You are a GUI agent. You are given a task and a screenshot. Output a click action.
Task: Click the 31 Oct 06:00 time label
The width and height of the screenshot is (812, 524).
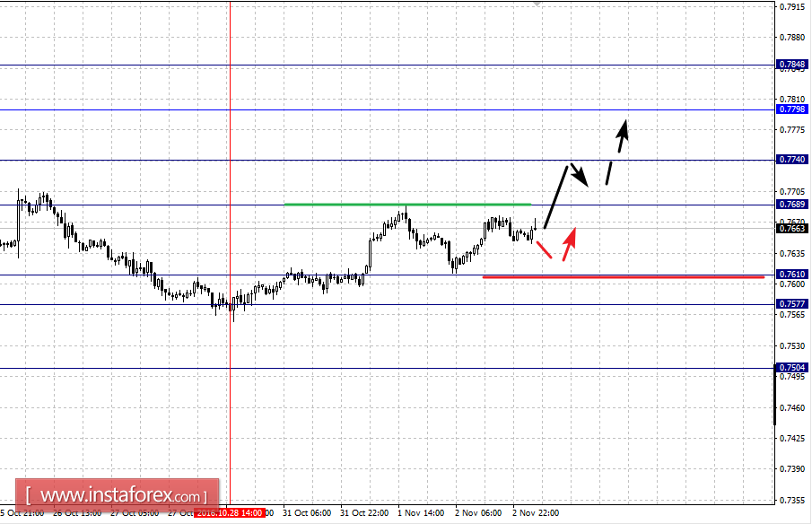(x=307, y=513)
